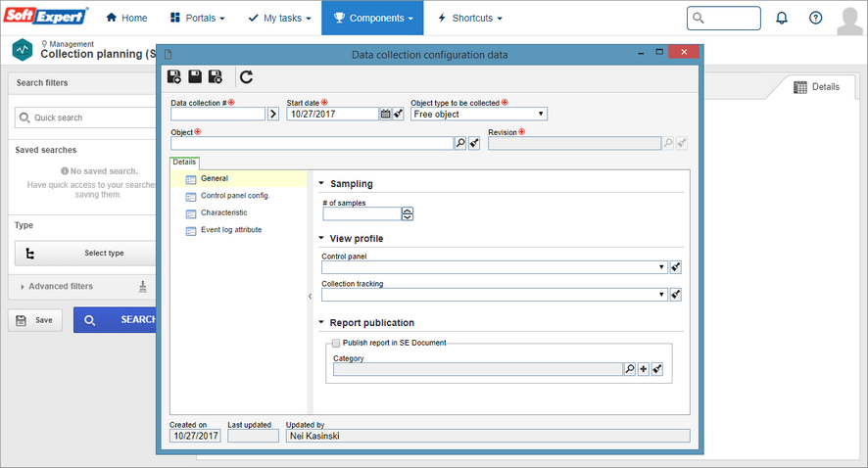This screenshot has width=868, height=468.
Task: Clear the Start date field with brush icon
Action: pyautogui.click(x=398, y=114)
